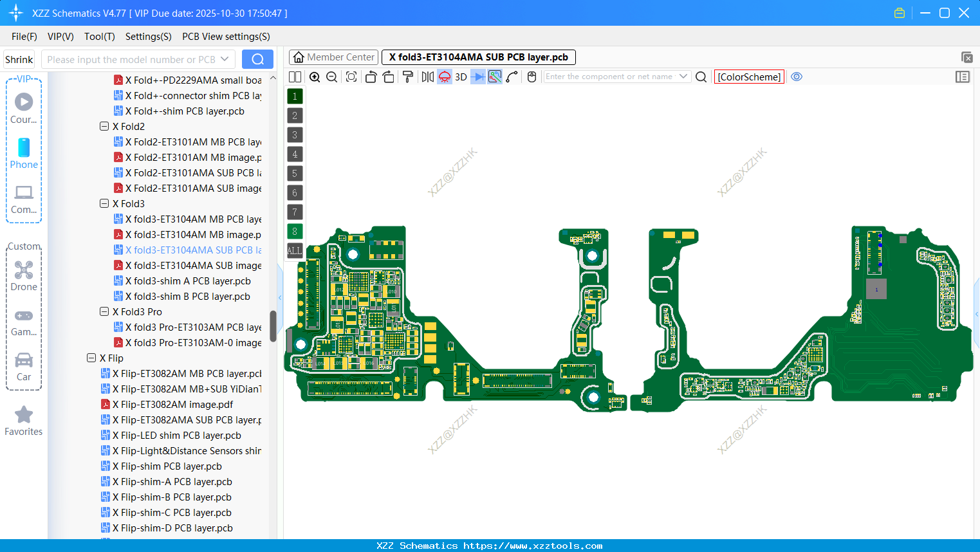This screenshot has height=552, width=980.
Task: Open the split-screen view icon
Action: (295, 77)
